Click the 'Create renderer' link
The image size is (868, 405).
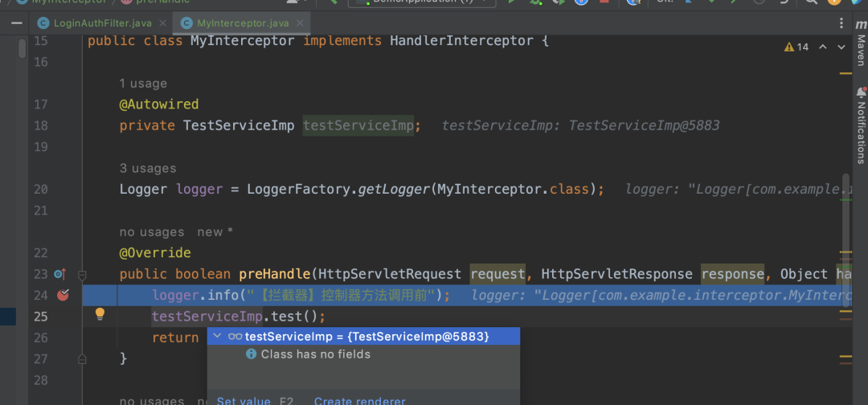(360, 401)
